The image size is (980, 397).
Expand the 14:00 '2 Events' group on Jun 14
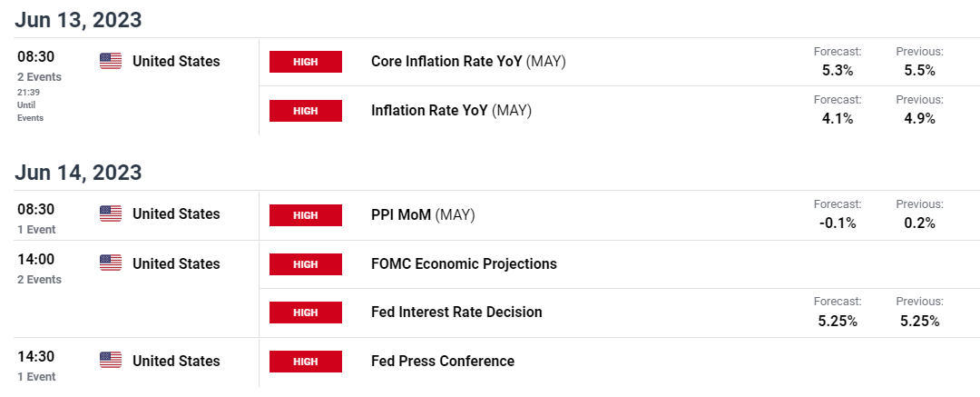[39, 279]
